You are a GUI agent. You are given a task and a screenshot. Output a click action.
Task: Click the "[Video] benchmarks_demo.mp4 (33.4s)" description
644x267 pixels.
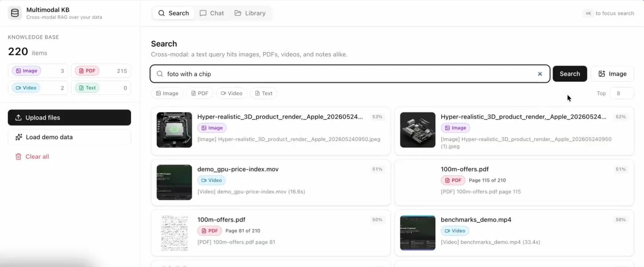pyautogui.click(x=491, y=242)
